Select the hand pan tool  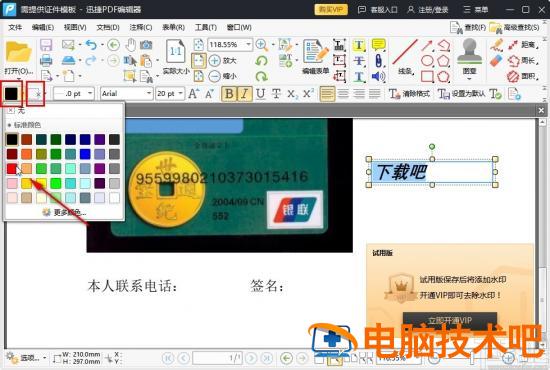130,45
